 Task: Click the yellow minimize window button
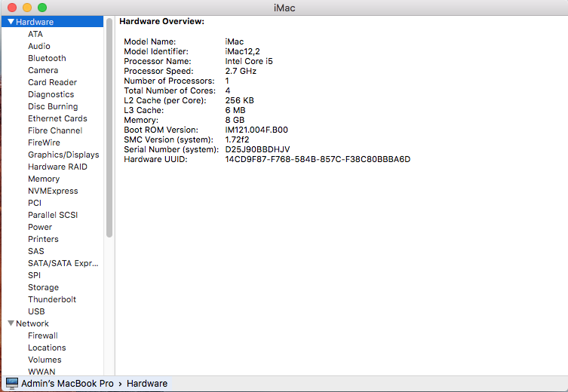[x=27, y=8]
